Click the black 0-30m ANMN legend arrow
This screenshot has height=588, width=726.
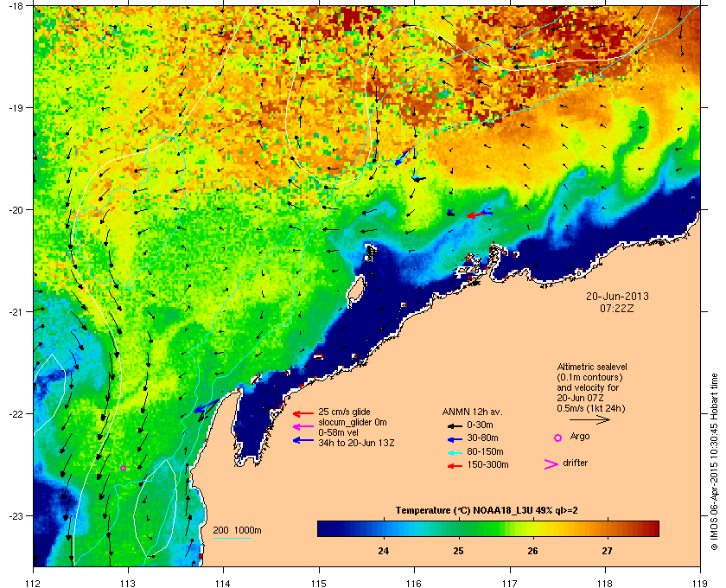point(455,425)
